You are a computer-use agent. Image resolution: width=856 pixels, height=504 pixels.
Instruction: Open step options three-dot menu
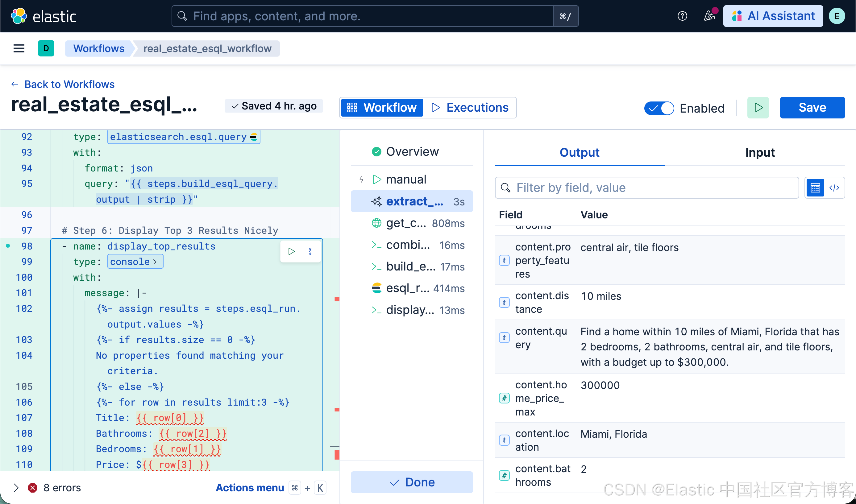[310, 251]
